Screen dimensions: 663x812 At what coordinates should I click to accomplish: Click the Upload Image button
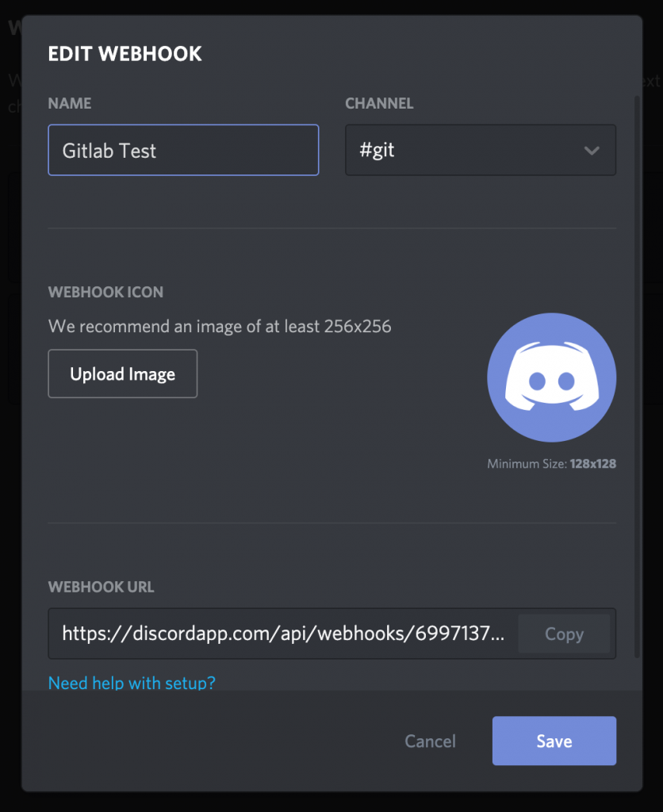coord(122,373)
